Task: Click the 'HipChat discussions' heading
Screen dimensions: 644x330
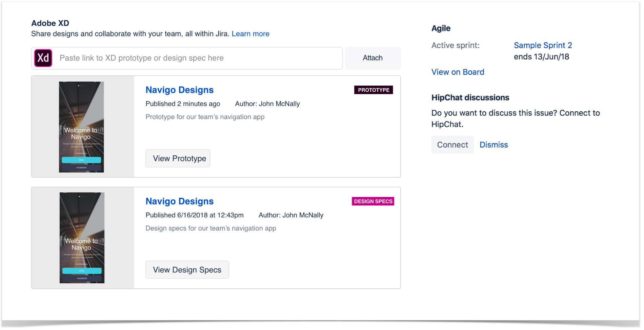Action: click(470, 97)
